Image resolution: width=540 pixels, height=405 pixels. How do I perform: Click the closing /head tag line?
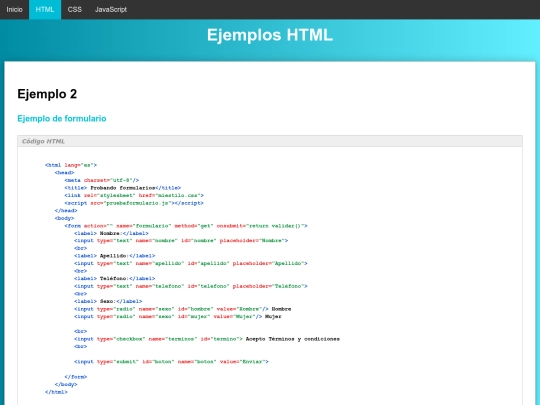pyautogui.click(x=66, y=210)
